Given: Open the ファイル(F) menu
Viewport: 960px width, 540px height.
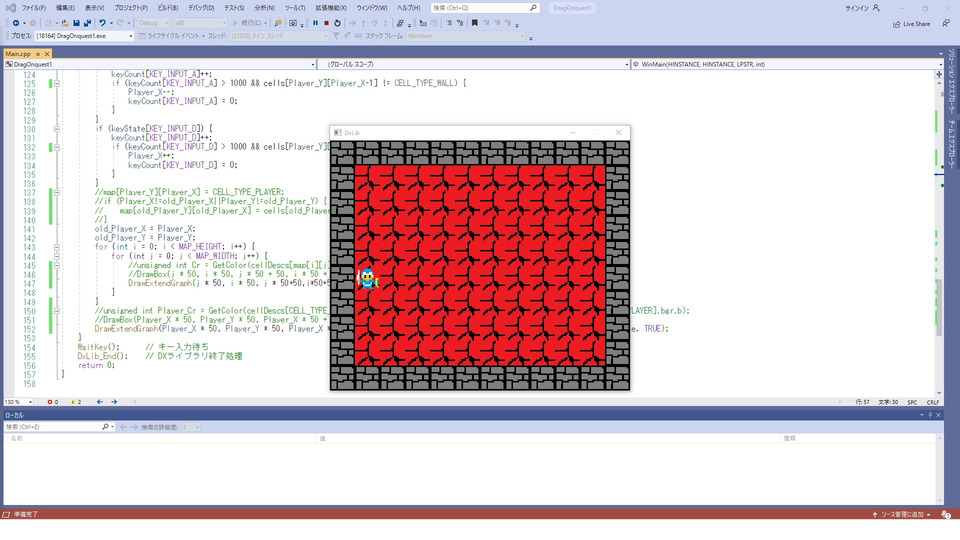Looking at the screenshot, I should (x=34, y=8).
